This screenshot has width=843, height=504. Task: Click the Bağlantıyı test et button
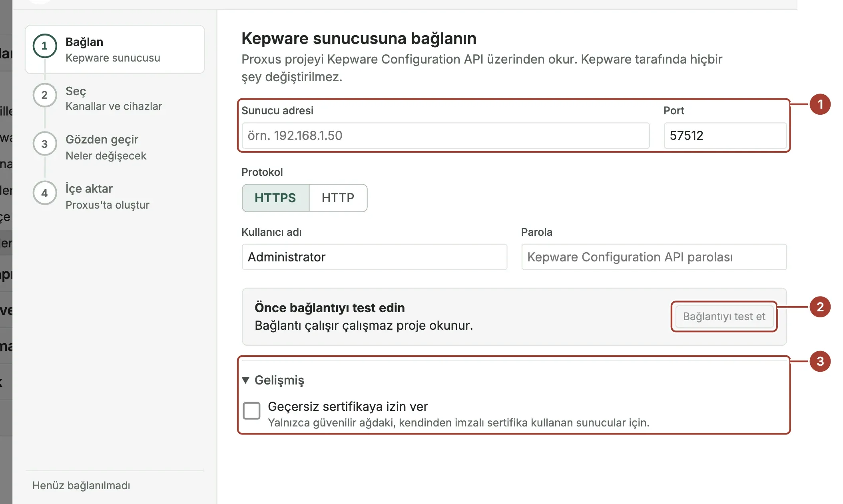pyautogui.click(x=724, y=317)
